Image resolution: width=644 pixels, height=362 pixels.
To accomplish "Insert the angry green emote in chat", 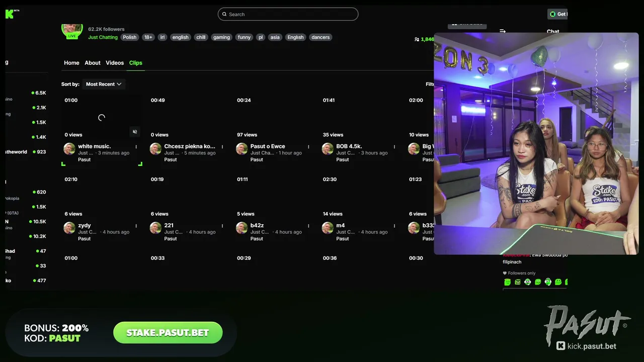I will coord(517,282).
